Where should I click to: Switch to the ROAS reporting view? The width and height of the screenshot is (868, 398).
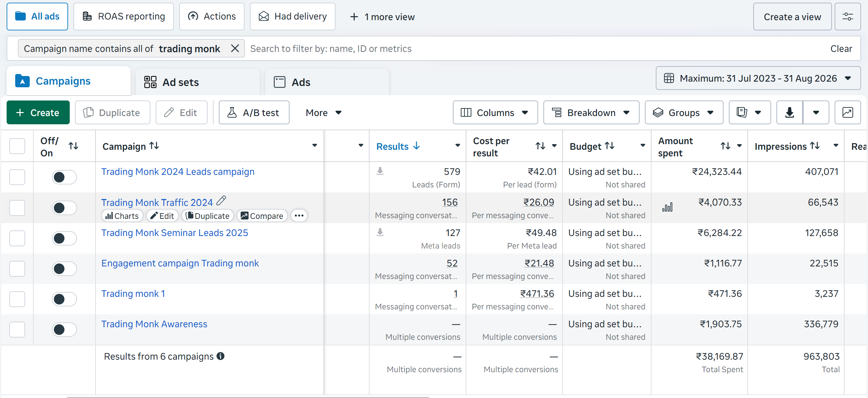(x=124, y=17)
